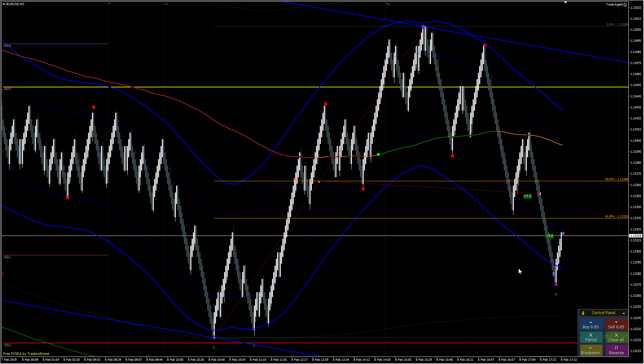The height and width of the screenshot is (364, 644).
Task: Select the swing-high marker at the 0.0% peak
Action: click(423, 27)
